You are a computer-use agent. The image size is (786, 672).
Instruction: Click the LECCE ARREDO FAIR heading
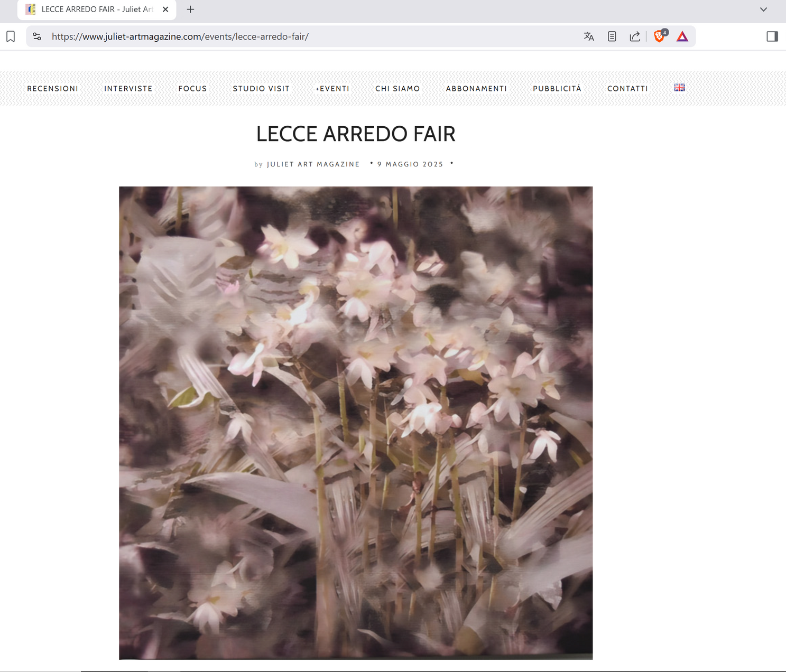tap(356, 134)
